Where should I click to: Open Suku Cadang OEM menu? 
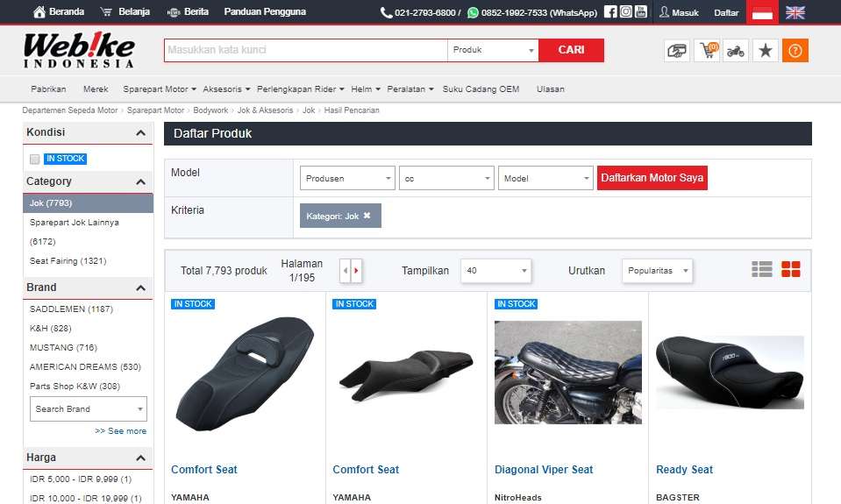coord(481,89)
